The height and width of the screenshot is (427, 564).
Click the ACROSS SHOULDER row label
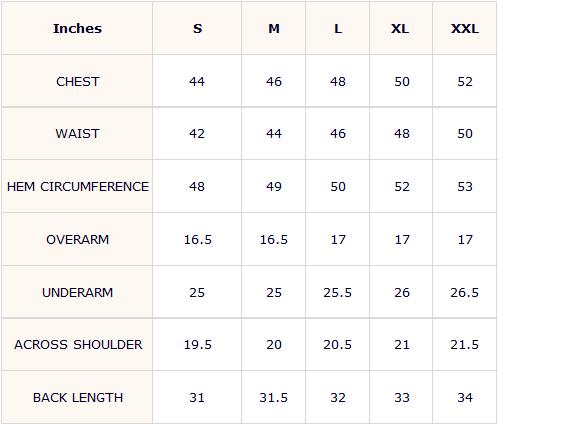point(78,345)
